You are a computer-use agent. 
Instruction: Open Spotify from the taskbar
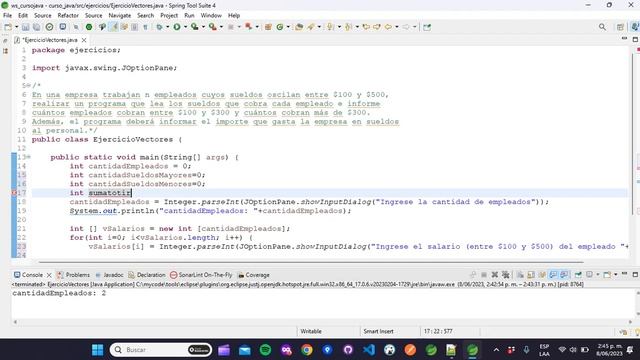point(265,350)
